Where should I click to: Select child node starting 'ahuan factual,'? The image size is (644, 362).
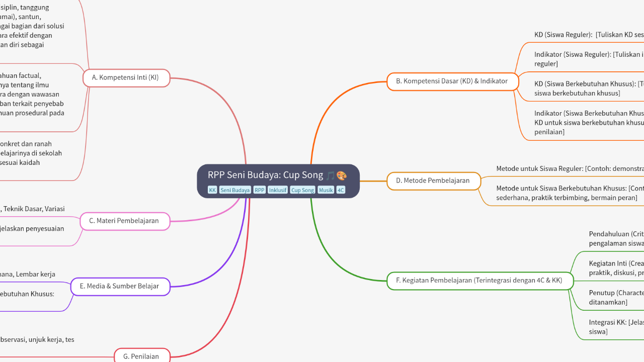[x=32, y=95]
